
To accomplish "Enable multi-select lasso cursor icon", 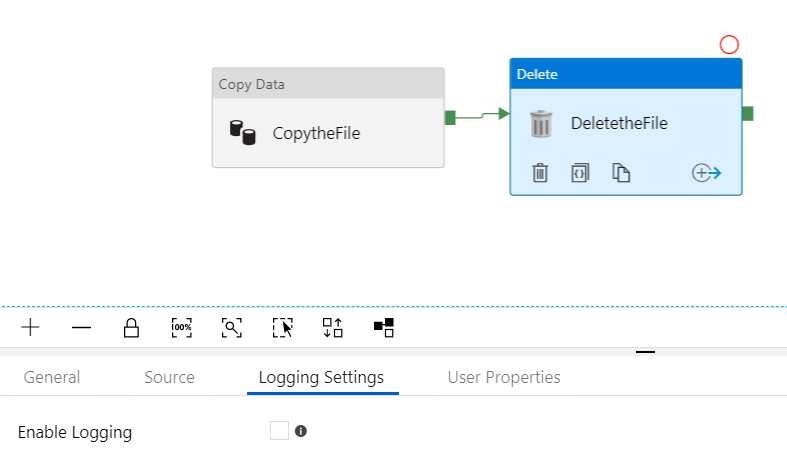I will click(x=283, y=328).
